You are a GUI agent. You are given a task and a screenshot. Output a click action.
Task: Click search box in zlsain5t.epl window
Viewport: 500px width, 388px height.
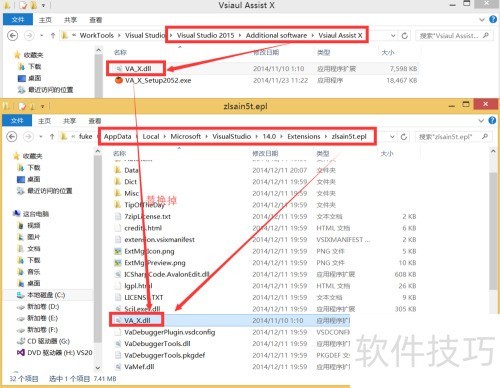click(453, 136)
